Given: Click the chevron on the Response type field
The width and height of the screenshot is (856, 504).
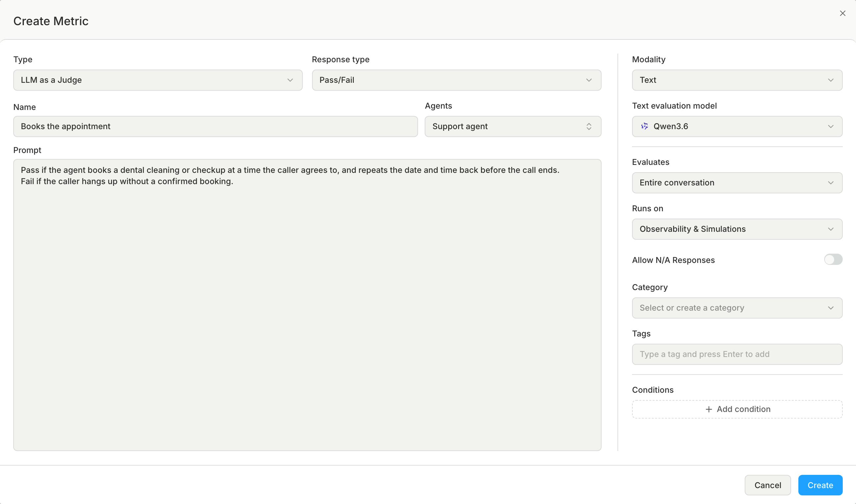Looking at the screenshot, I should pos(589,80).
